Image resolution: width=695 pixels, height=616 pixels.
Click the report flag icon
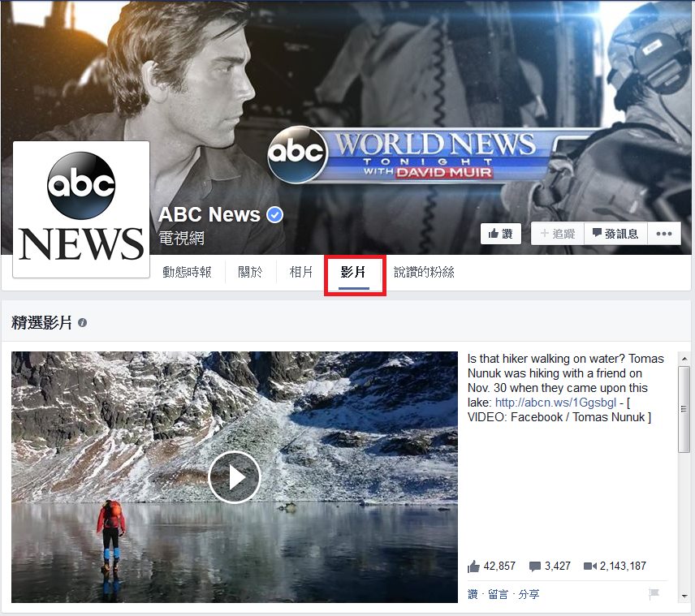coord(654,594)
